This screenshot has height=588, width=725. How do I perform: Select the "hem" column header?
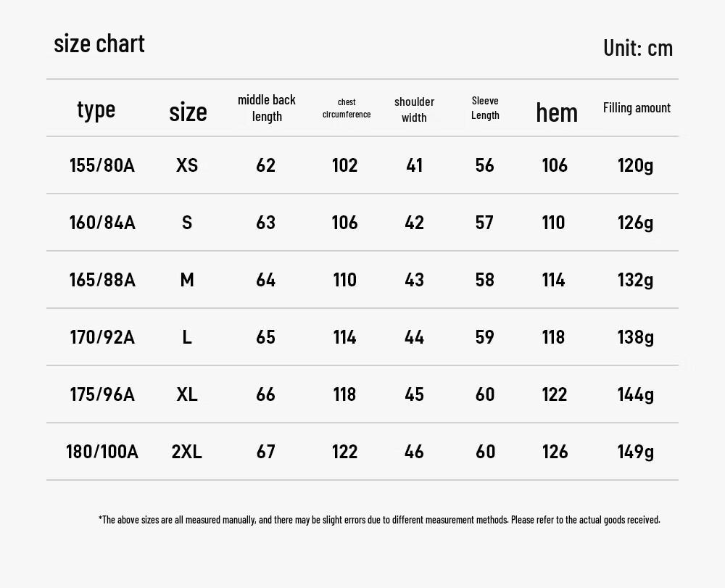[x=557, y=112]
